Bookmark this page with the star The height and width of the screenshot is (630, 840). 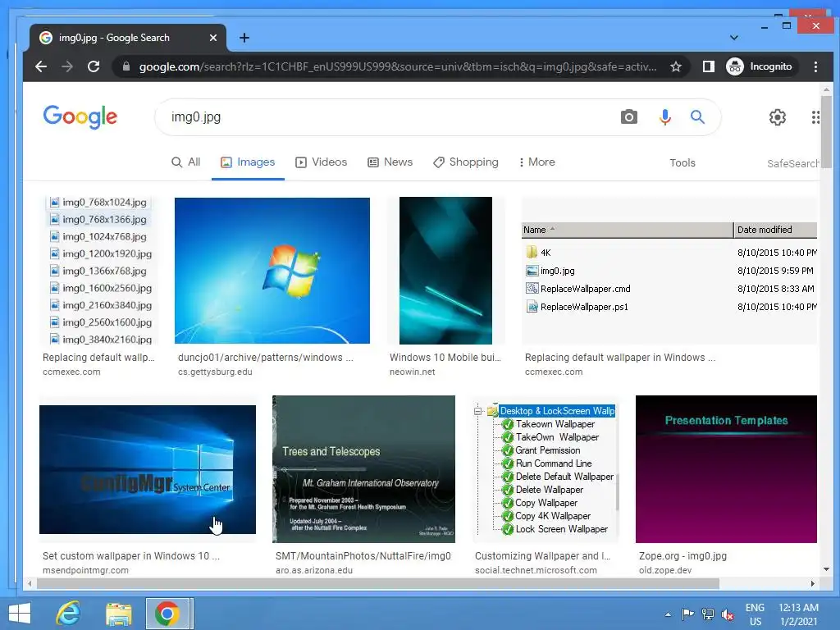(676, 66)
